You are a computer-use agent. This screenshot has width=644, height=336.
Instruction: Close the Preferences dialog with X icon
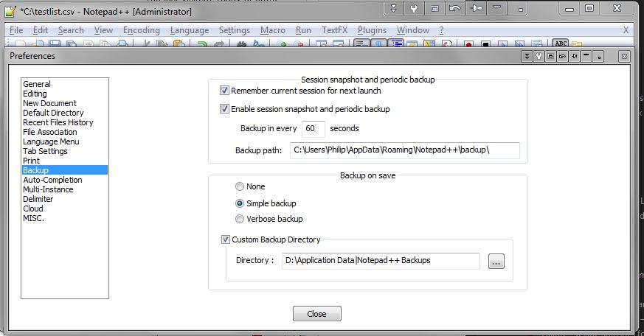(x=624, y=56)
